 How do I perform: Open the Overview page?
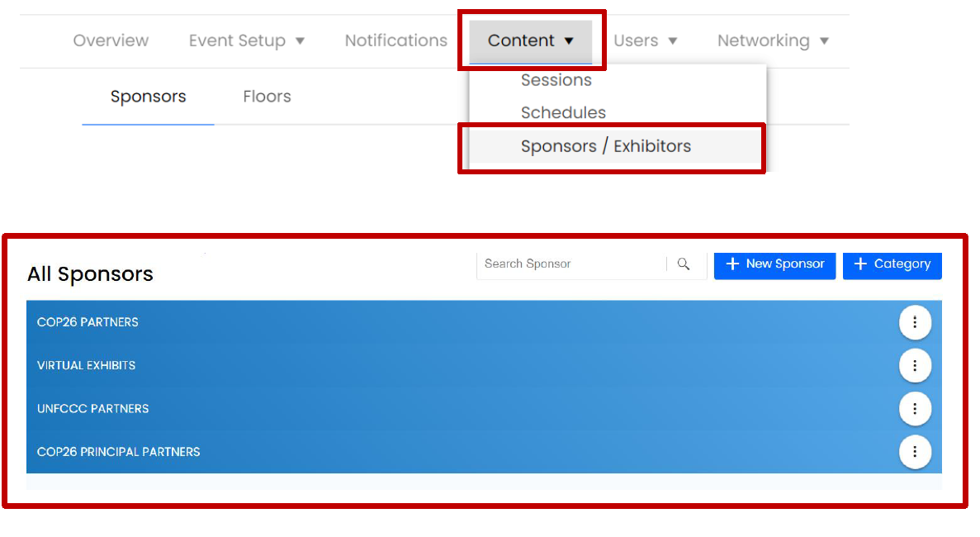click(111, 40)
